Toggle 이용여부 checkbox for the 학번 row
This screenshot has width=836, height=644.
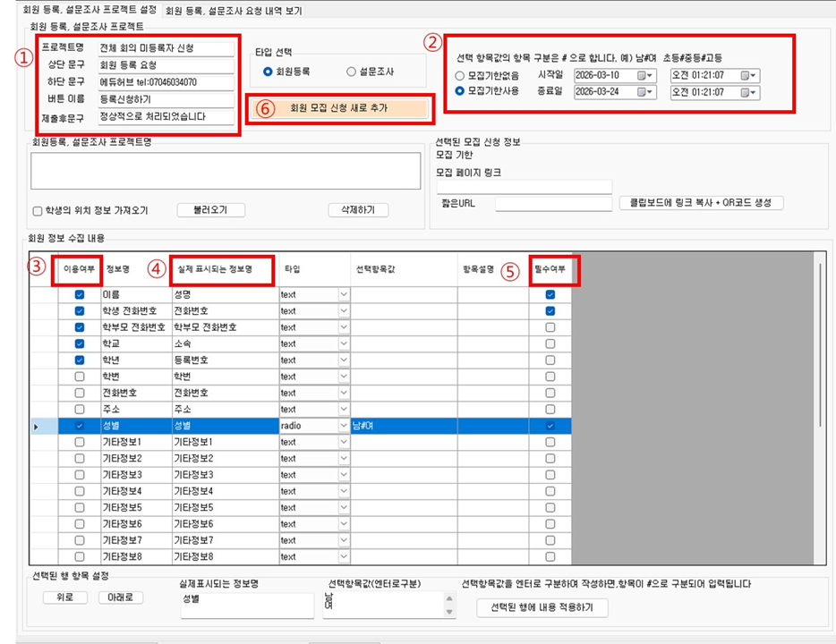pyautogui.click(x=81, y=377)
